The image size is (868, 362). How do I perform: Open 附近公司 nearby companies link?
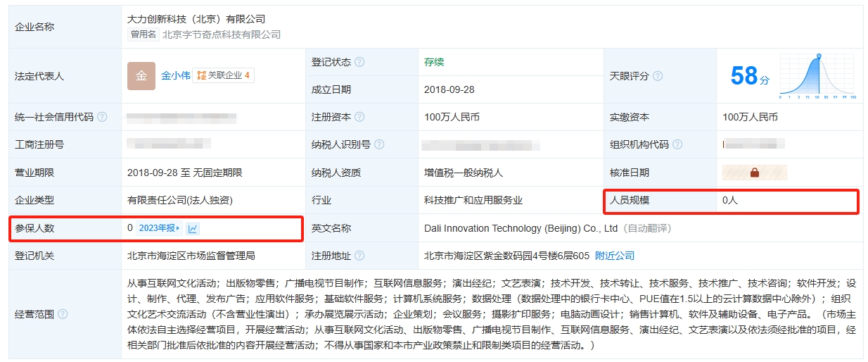coord(615,256)
